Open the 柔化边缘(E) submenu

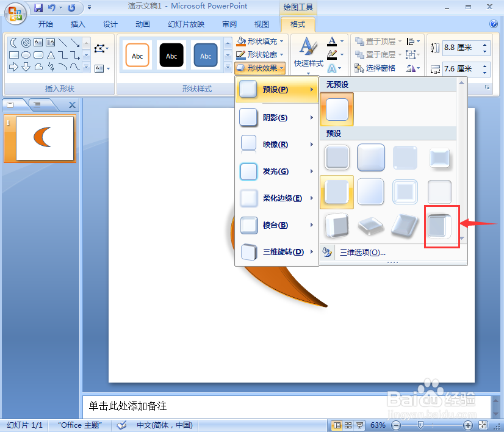point(277,198)
